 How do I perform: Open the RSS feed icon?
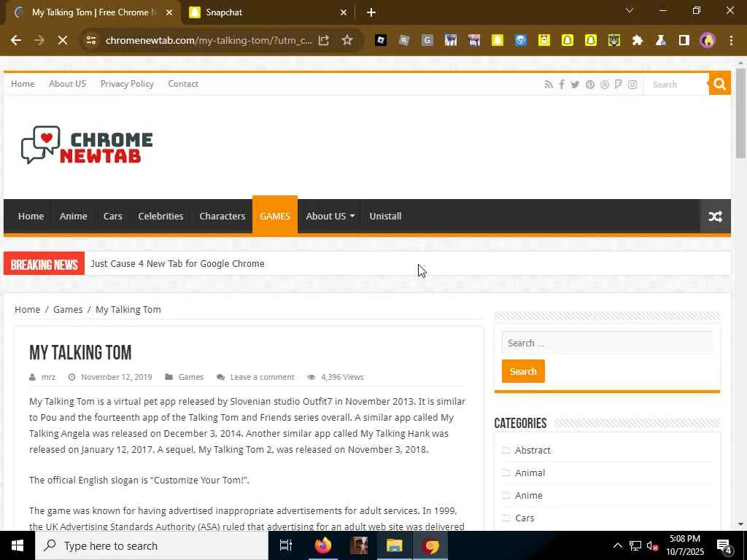coord(549,85)
